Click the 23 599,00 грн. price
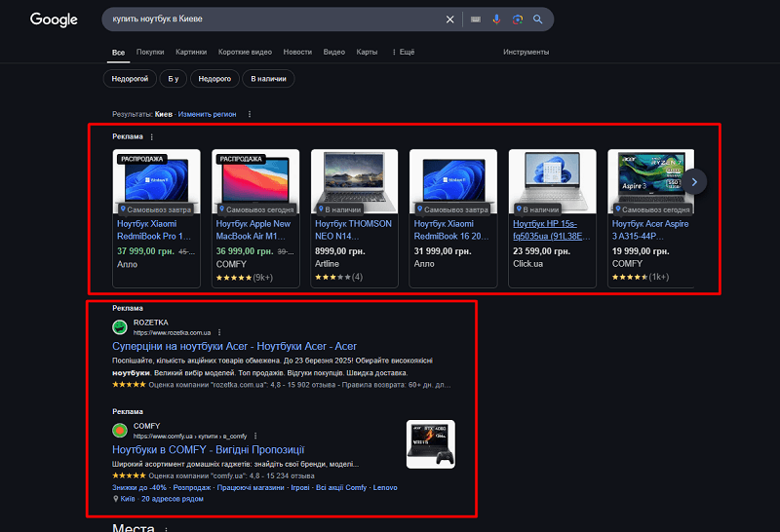The height and width of the screenshot is (532, 780). pyautogui.click(x=542, y=251)
